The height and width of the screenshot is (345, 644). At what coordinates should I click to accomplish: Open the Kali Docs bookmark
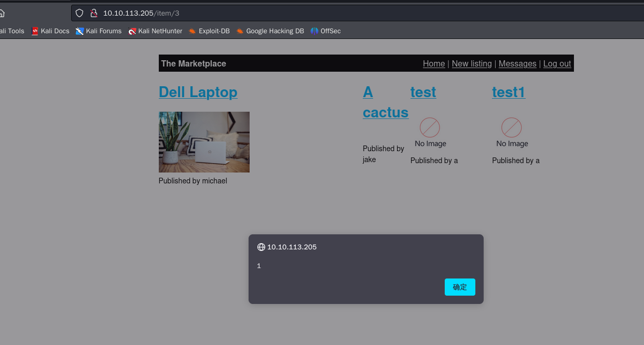[50, 31]
